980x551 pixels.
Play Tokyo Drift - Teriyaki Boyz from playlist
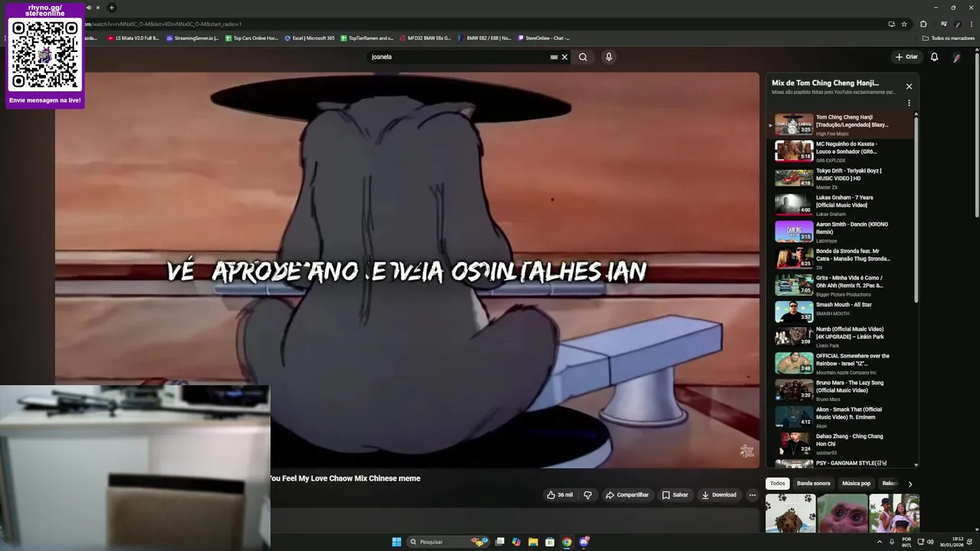coord(841,178)
